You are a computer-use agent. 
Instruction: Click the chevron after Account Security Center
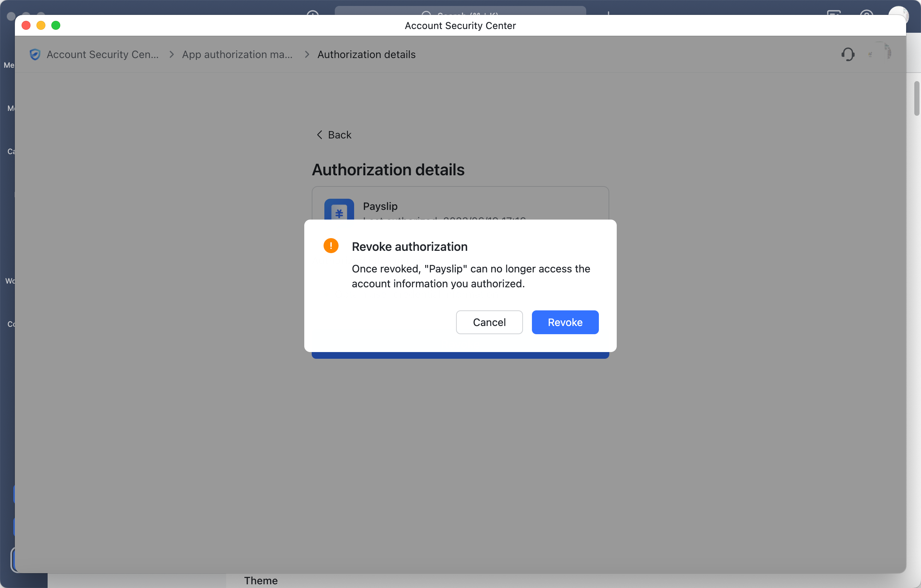tap(171, 54)
